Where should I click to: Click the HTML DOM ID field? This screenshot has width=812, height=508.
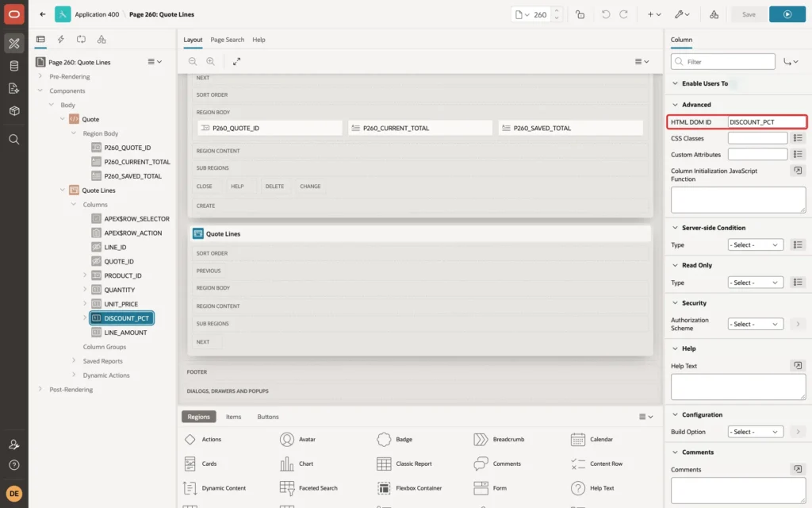[x=767, y=121]
